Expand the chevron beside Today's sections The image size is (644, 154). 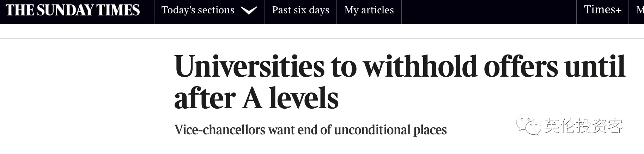tap(249, 11)
